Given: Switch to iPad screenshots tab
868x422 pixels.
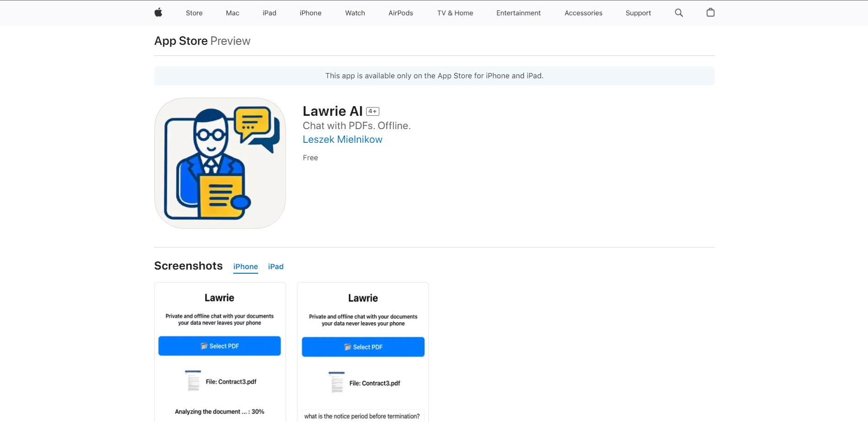Looking at the screenshot, I should tap(276, 267).
